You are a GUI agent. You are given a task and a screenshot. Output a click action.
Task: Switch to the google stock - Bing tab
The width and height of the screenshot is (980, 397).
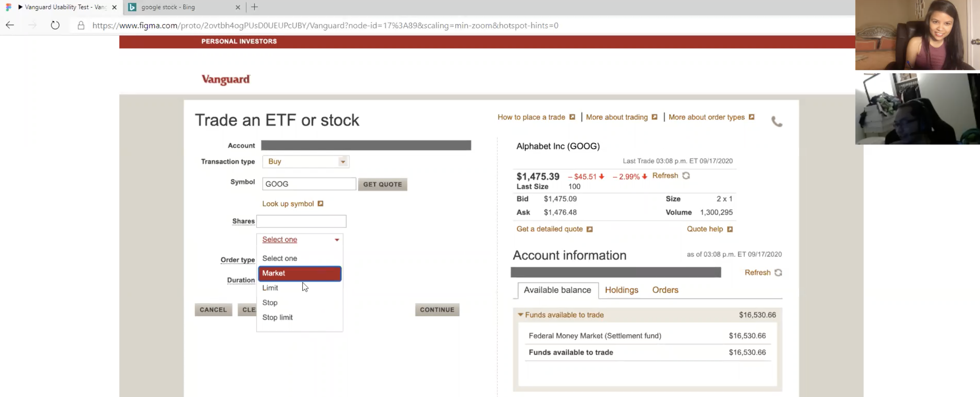(185, 7)
